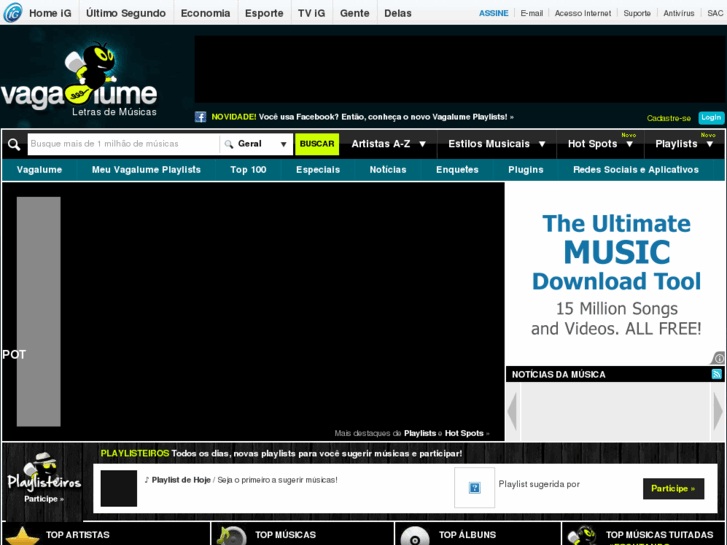Click the Acesso Internet link

tap(583, 13)
